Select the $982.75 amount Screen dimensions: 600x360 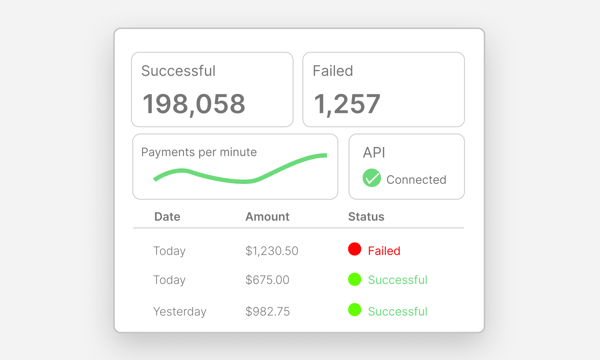(267, 311)
